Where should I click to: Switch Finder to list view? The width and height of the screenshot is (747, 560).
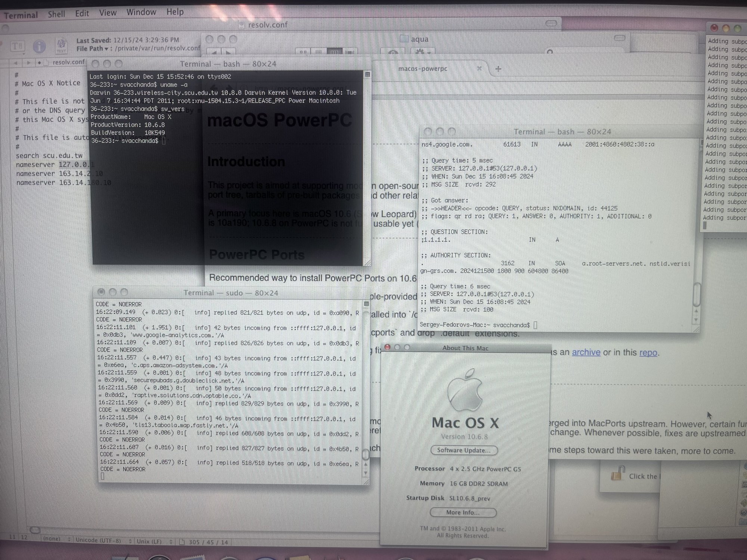[x=319, y=52]
